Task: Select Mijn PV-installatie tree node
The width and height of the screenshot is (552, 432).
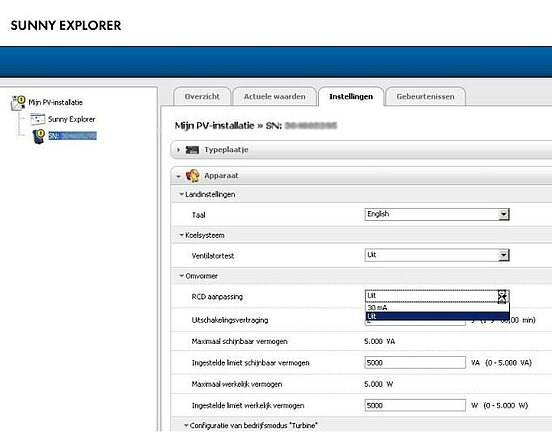Action: coord(56,102)
